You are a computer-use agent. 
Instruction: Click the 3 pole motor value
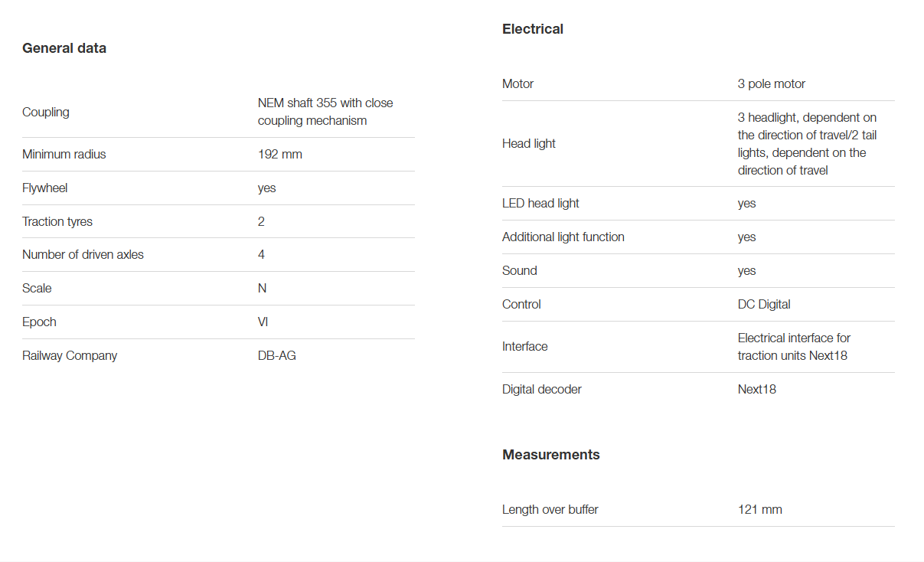point(772,84)
